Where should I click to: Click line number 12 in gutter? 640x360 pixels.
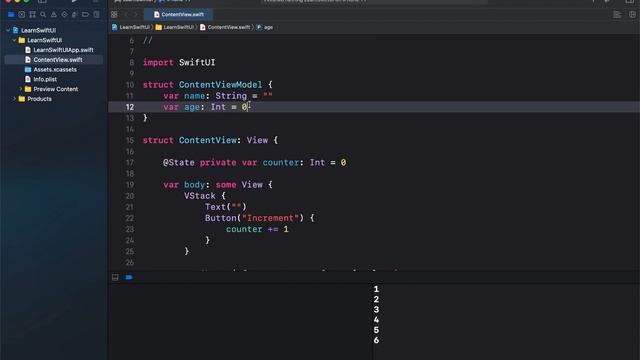pos(130,107)
